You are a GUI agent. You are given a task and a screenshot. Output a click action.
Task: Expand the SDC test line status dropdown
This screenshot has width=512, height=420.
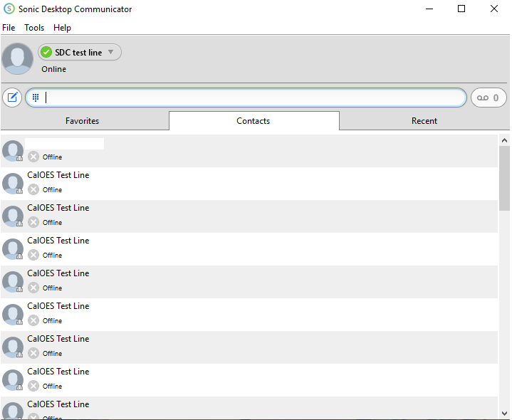click(x=110, y=52)
